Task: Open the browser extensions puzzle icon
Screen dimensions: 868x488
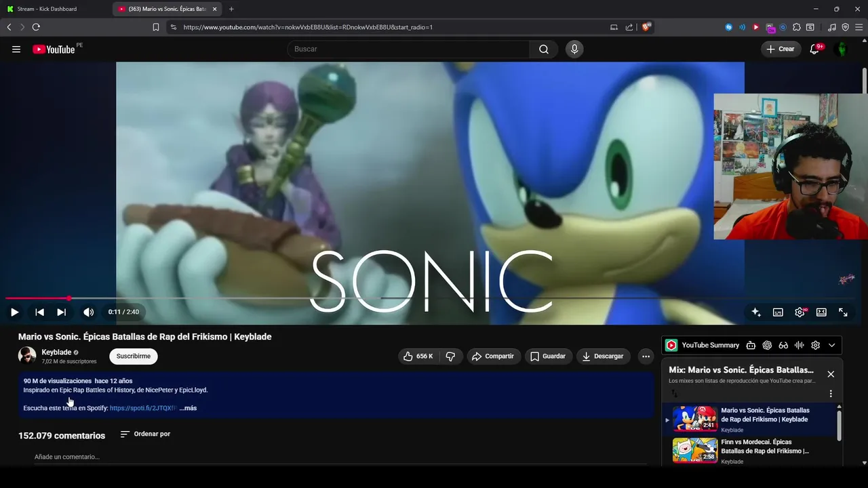Action: click(x=797, y=27)
